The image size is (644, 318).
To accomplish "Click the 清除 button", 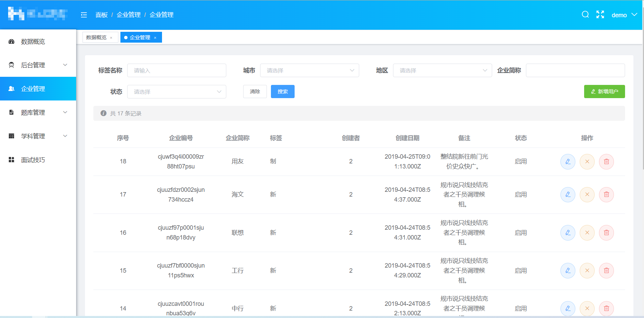I will tap(255, 92).
